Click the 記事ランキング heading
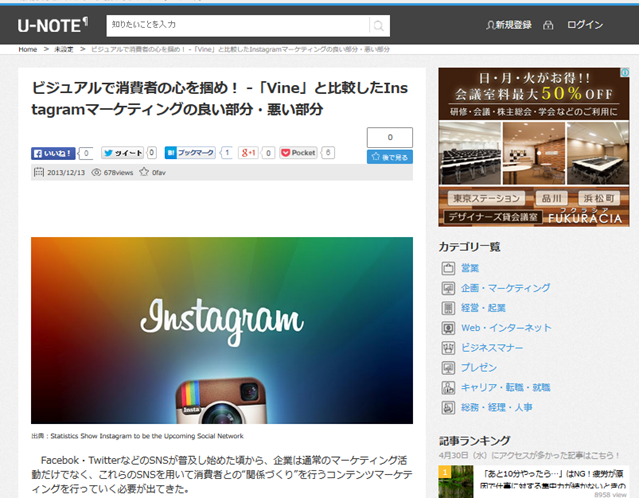Image resolution: width=639 pixels, height=498 pixels. click(474, 441)
